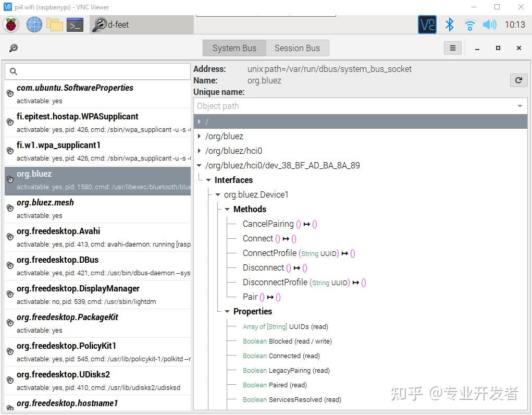This screenshot has width=532, height=415.
Task: Open the Raspberry Pi main menu
Action: 11,25
